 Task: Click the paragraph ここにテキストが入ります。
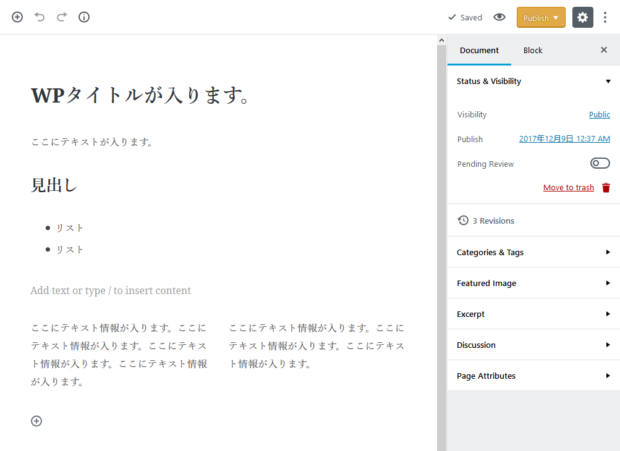click(x=92, y=142)
